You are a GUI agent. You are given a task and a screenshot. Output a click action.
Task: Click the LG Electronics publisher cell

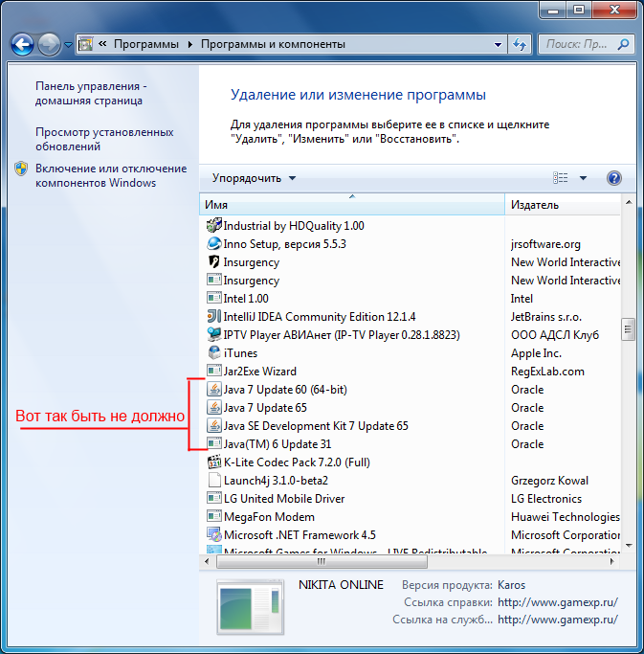546,499
